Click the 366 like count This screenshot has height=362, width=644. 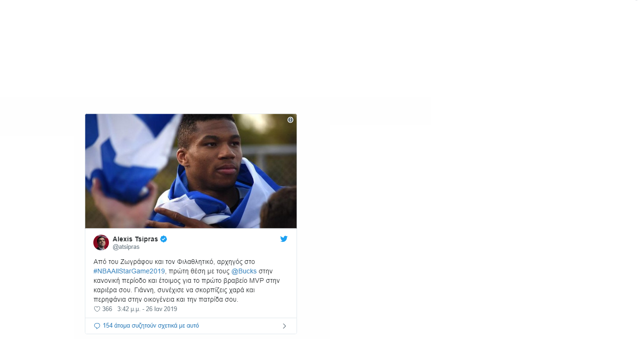point(107,309)
